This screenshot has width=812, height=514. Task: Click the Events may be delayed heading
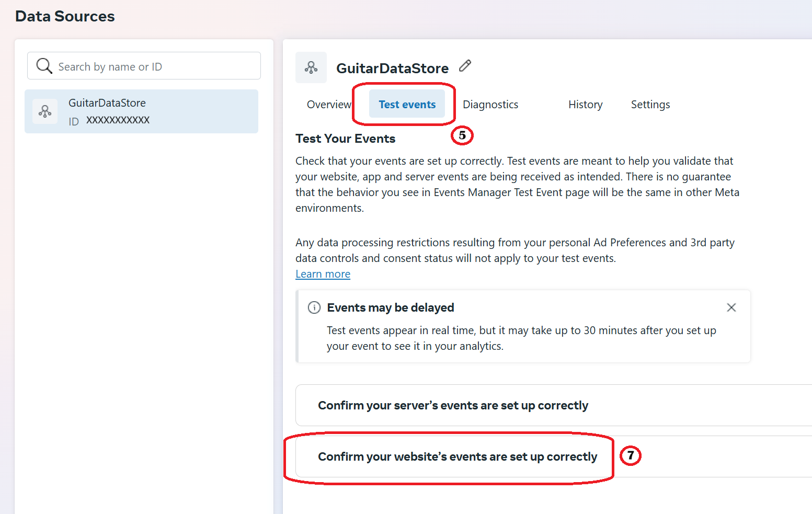391,307
